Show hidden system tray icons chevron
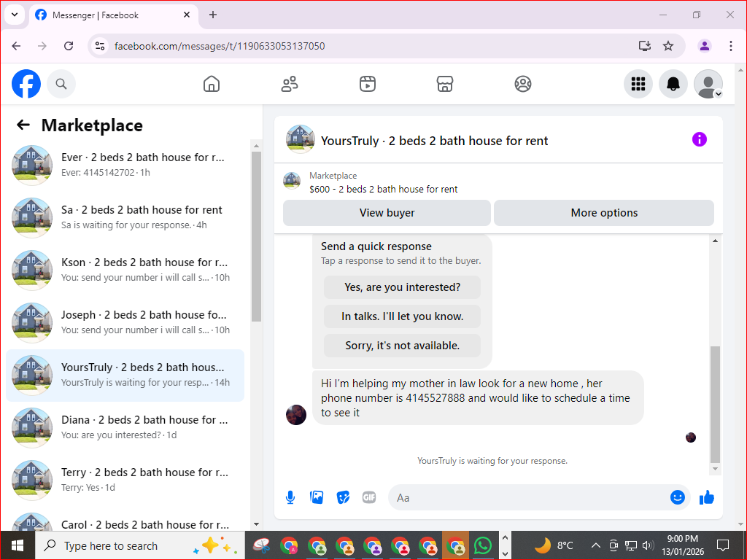 click(x=595, y=545)
